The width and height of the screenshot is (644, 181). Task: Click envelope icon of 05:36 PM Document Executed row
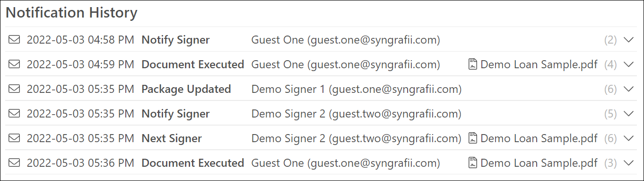pos(14,163)
